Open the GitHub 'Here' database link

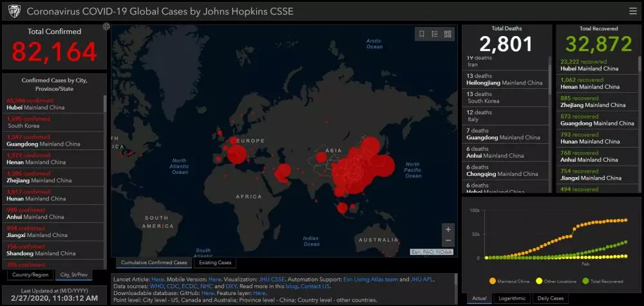pyautogui.click(x=208, y=293)
